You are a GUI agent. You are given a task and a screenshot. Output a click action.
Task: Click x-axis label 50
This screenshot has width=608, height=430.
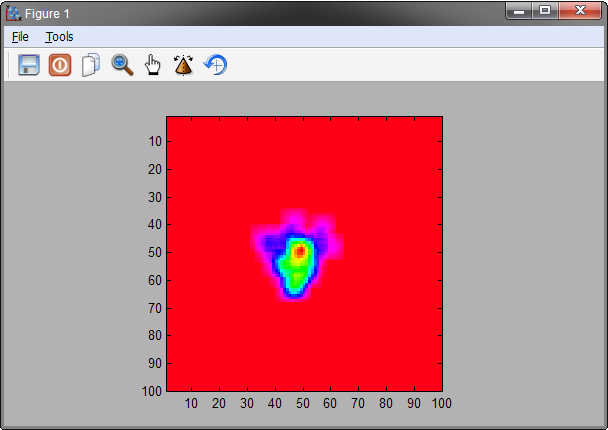303,404
